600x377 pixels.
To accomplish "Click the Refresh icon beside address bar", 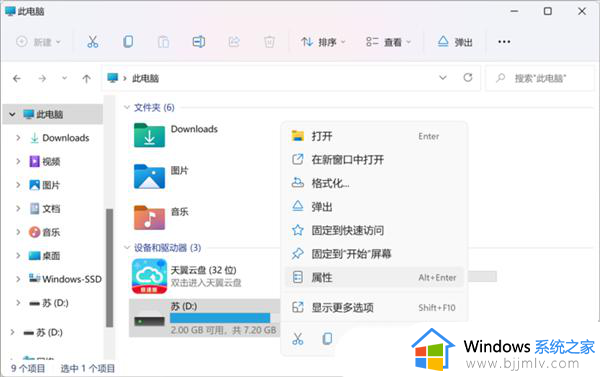I will click(x=468, y=78).
